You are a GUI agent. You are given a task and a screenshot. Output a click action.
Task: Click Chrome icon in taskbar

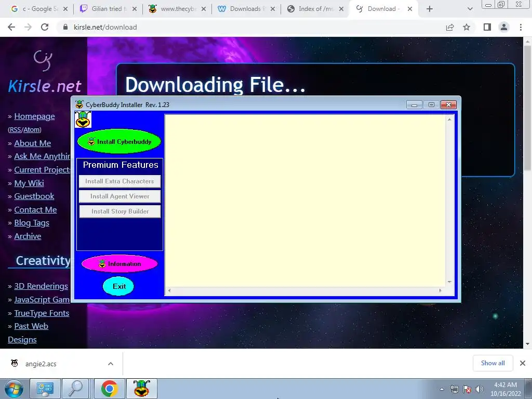[109, 389]
